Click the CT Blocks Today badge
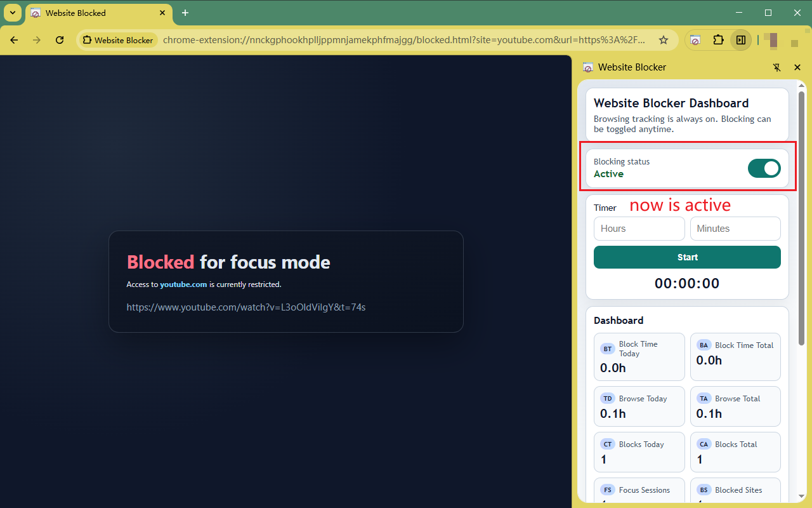This screenshot has width=812, height=508. (x=608, y=444)
